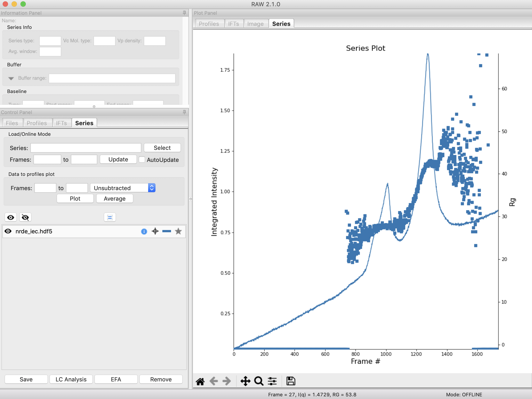Enable the AutoUpdate checkbox
The height and width of the screenshot is (399, 532).
142,159
